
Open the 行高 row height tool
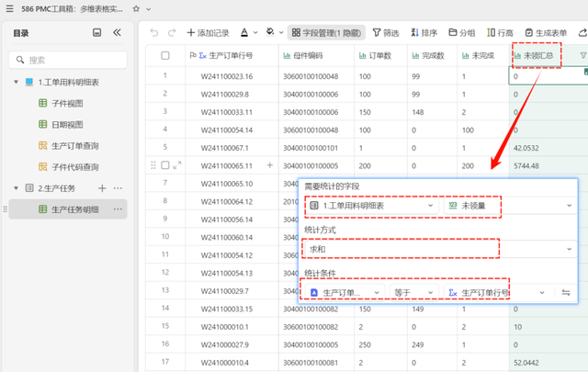click(x=500, y=33)
